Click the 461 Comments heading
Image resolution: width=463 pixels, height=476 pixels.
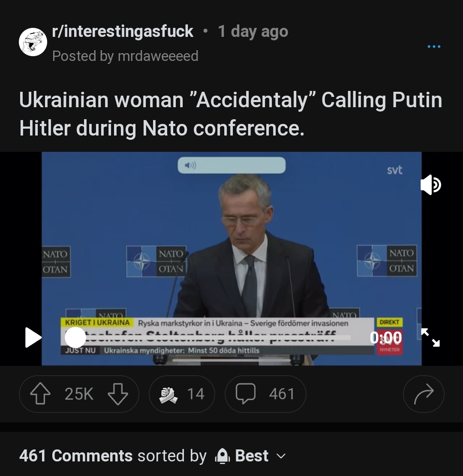76,456
